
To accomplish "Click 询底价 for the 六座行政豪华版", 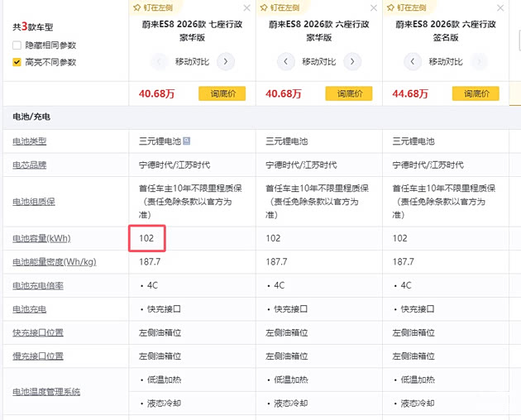I will coord(349,93).
